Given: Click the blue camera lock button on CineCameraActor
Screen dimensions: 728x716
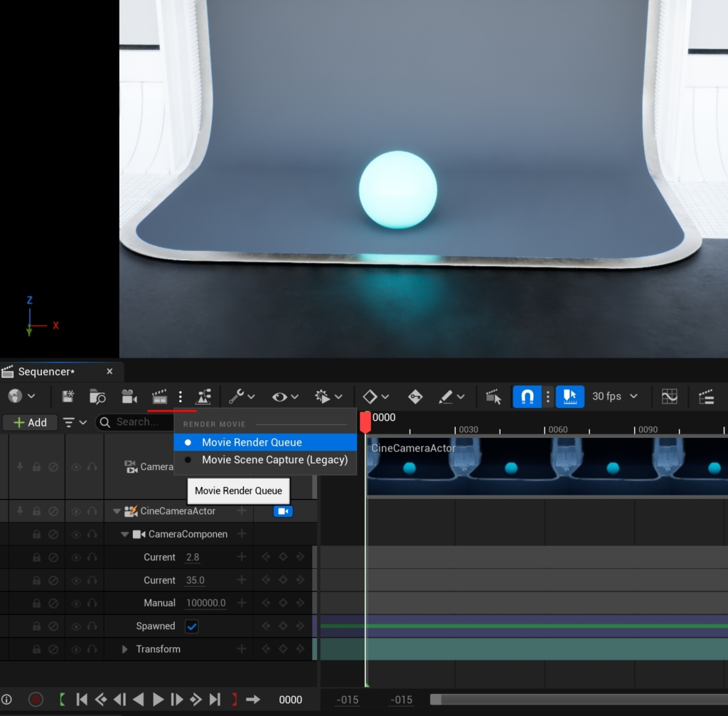Looking at the screenshot, I should click(x=283, y=511).
